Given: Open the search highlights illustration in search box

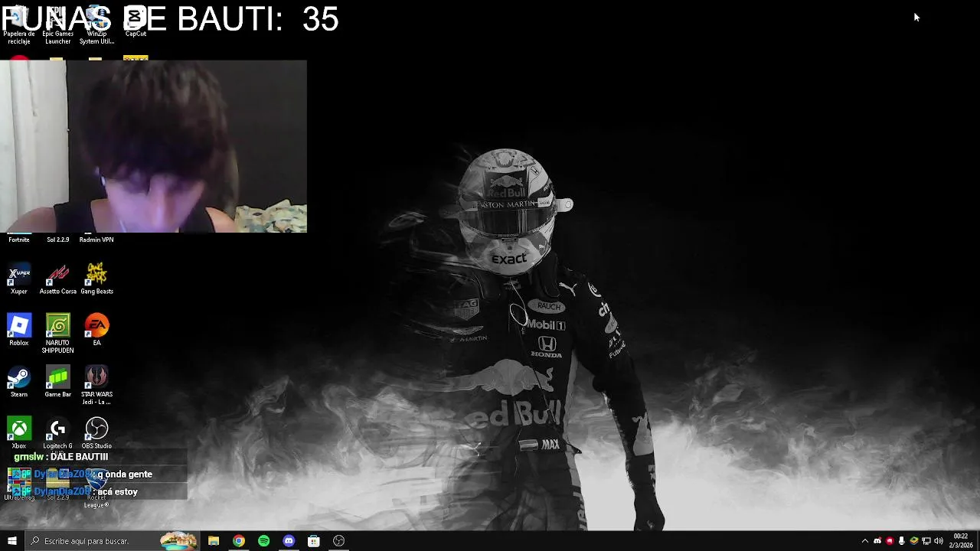Looking at the screenshot, I should coord(178,541).
